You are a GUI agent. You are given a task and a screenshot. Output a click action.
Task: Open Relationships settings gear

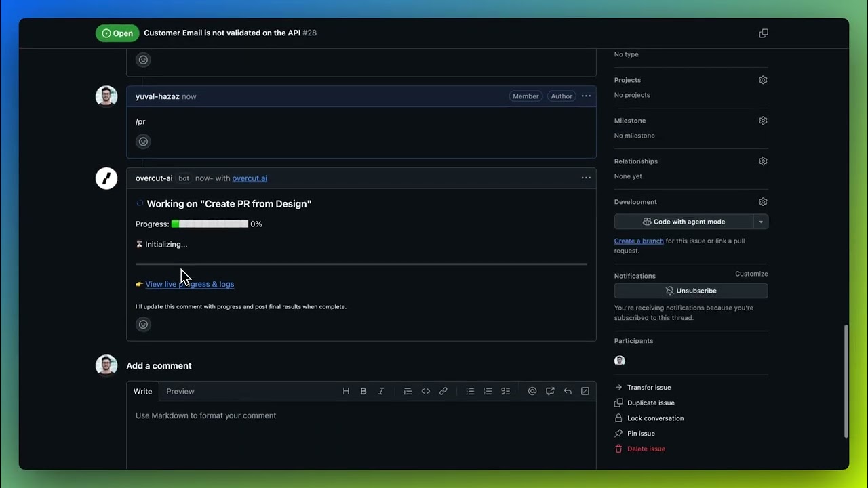(x=763, y=161)
